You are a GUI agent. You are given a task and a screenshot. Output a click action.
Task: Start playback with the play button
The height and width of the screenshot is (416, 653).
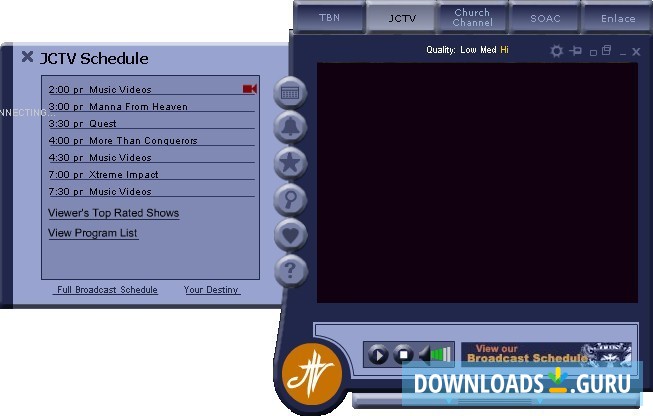coord(378,355)
